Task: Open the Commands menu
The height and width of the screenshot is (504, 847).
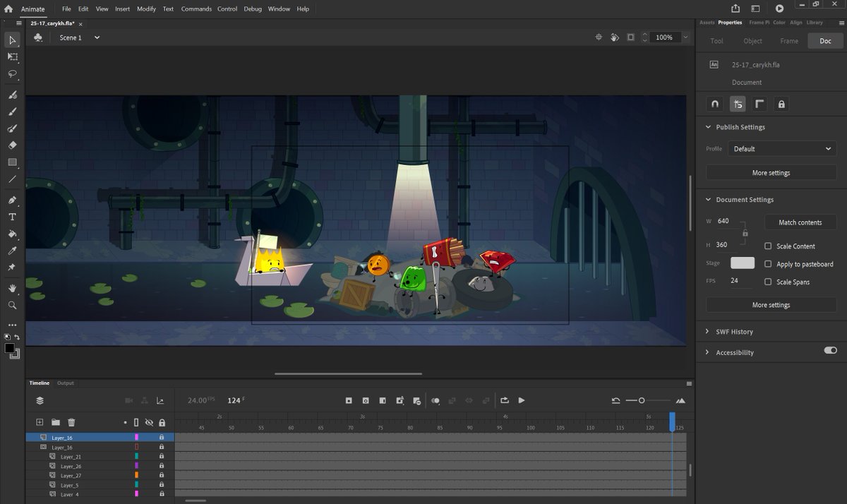Action: 196,8
